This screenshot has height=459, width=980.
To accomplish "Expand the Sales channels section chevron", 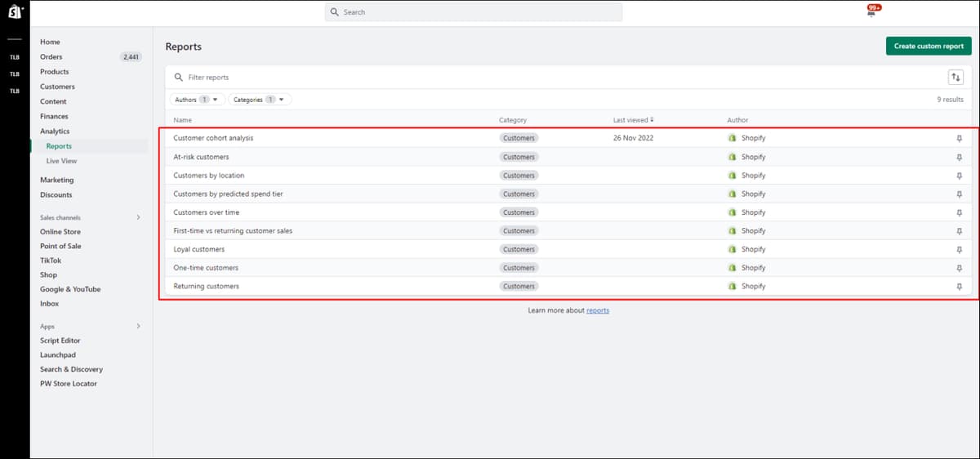I will point(138,217).
